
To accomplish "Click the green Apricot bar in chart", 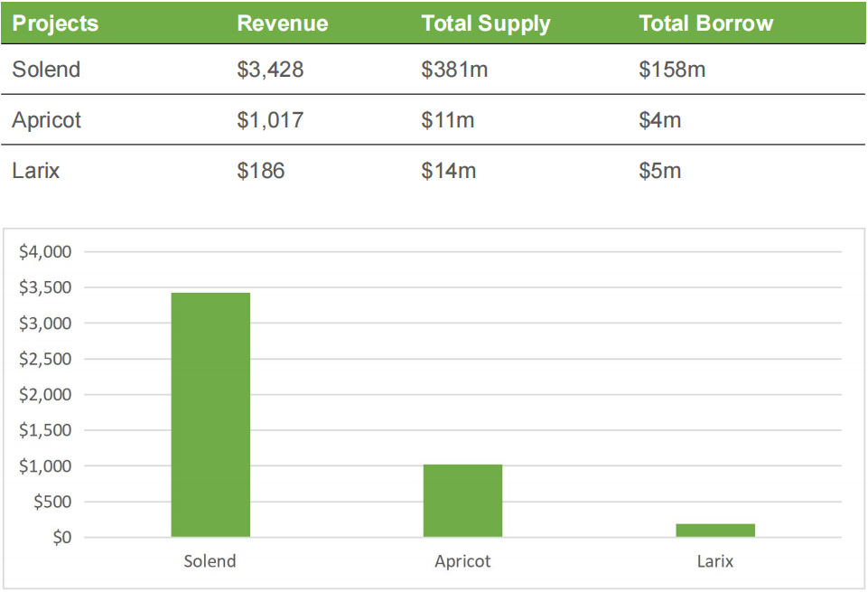I will [462, 501].
